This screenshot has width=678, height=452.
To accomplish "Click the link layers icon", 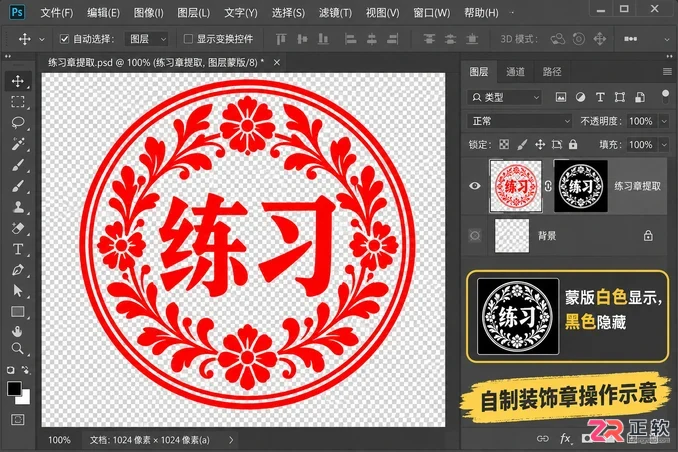I will [x=542, y=439].
